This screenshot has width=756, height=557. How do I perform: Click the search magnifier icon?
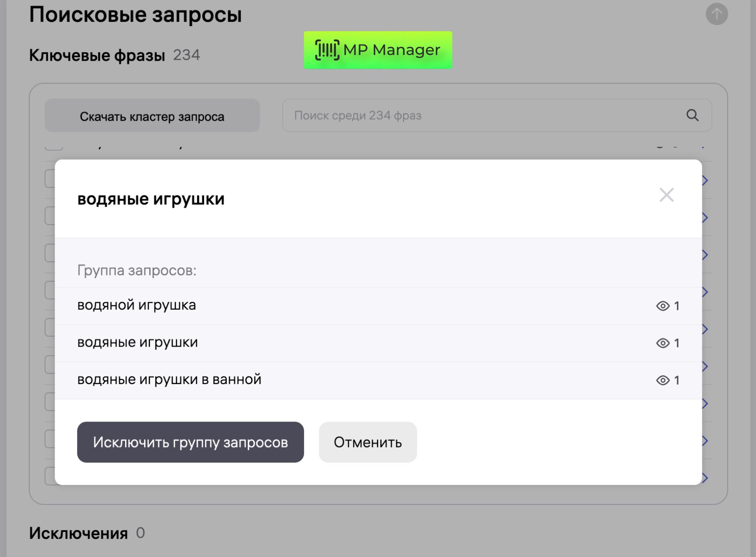[x=692, y=115]
